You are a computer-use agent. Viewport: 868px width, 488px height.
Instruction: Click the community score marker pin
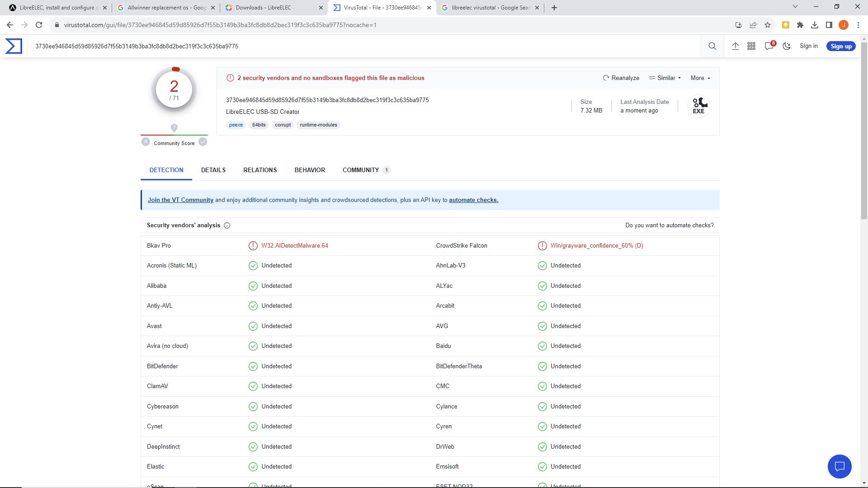click(x=174, y=128)
